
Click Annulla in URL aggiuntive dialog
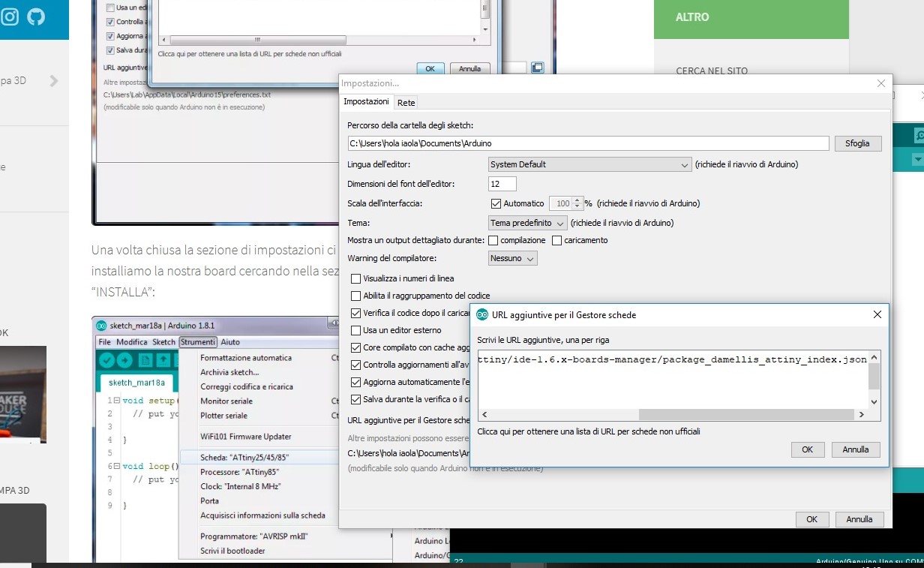click(x=856, y=449)
